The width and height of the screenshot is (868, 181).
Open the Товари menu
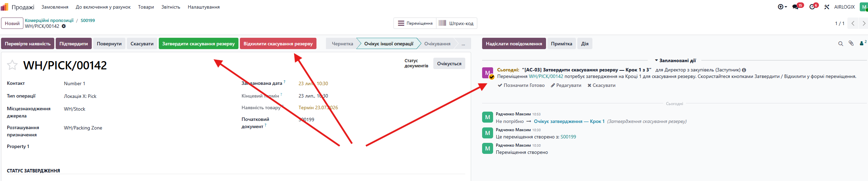click(146, 7)
